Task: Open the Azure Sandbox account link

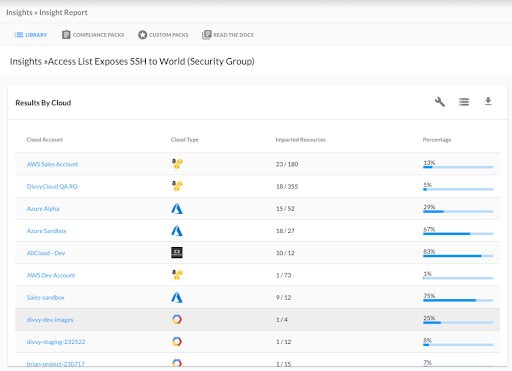Action: [x=47, y=231]
